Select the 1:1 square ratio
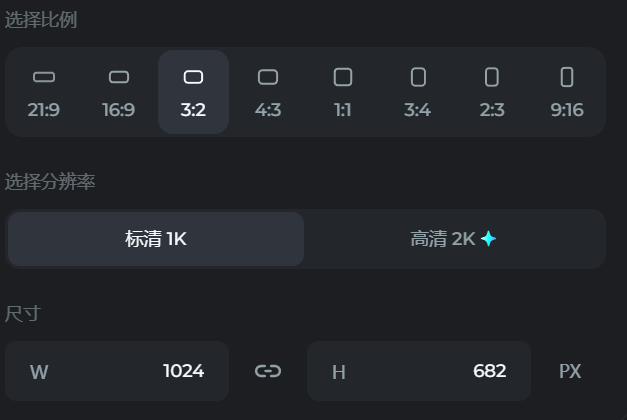Viewport: 627px width, 420px height. pos(343,91)
